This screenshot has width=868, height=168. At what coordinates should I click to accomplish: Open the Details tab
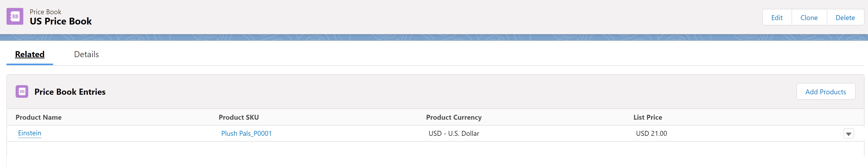pyautogui.click(x=86, y=54)
